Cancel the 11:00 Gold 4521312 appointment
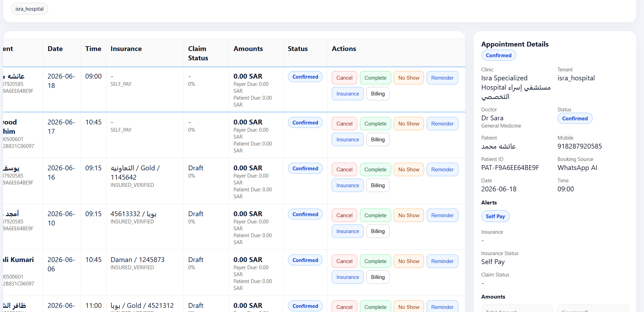 tap(344, 306)
